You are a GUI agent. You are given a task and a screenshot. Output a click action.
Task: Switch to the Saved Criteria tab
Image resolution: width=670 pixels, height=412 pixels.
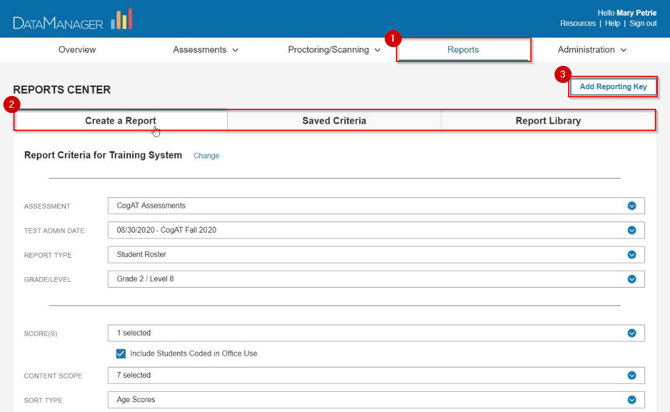coord(334,121)
